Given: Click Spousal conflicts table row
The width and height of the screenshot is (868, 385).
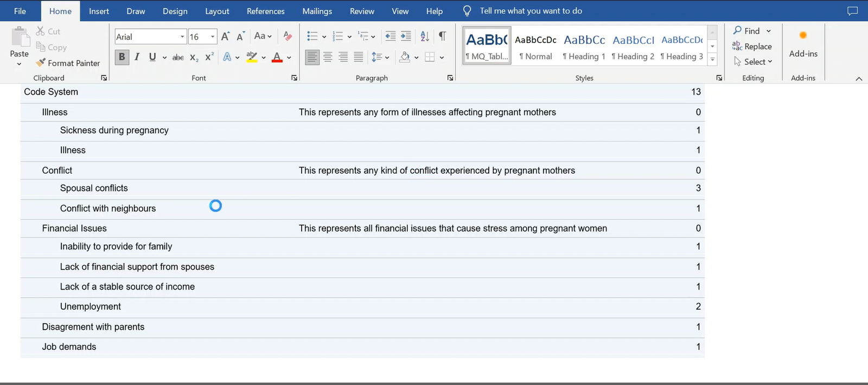Looking at the screenshot, I should [x=362, y=188].
